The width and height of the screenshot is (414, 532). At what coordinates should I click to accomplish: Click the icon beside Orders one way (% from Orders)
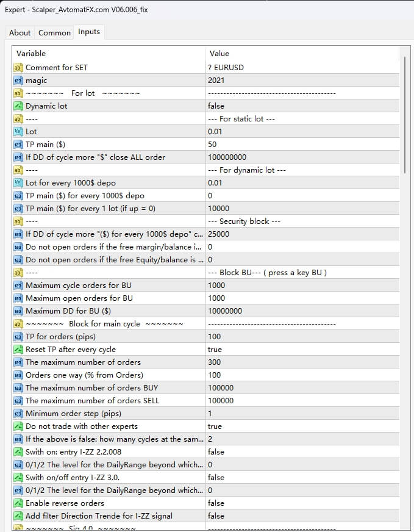pyautogui.click(x=18, y=375)
